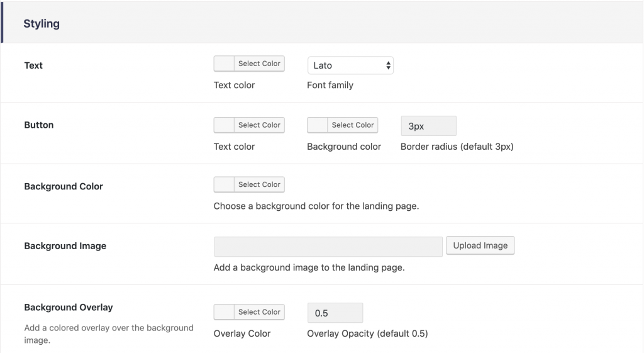Click the Button text color swatch
This screenshot has height=353, width=644.
tap(224, 125)
